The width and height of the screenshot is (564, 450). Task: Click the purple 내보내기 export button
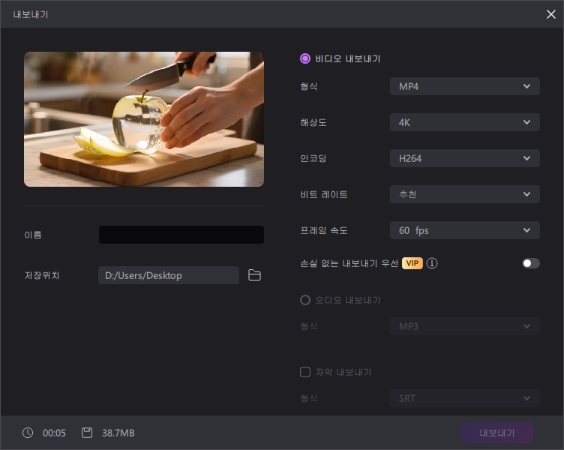point(497,433)
